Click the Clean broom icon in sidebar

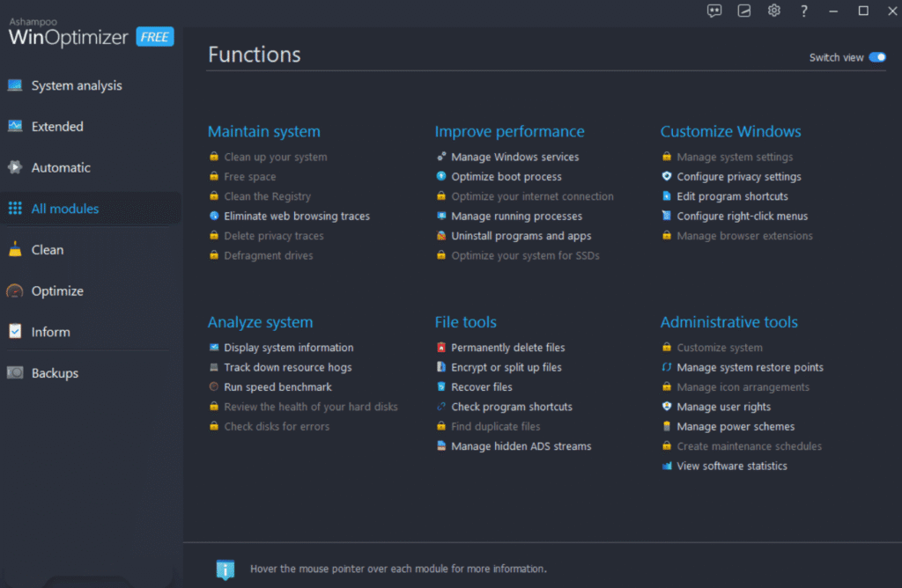[x=15, y=249]
